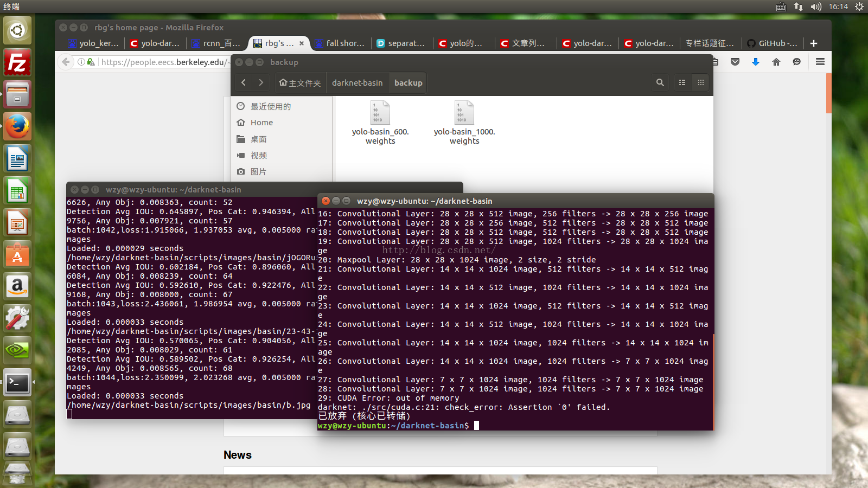
Task: Click the darknet-basin breadcrumb button
Action: pyautogui.click(x=357, y=82)
